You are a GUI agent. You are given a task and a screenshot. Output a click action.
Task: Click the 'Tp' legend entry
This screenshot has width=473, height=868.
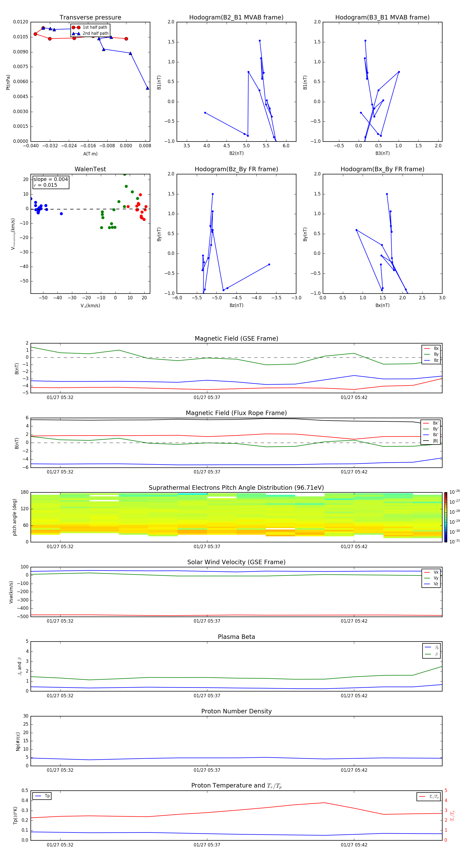42,796
